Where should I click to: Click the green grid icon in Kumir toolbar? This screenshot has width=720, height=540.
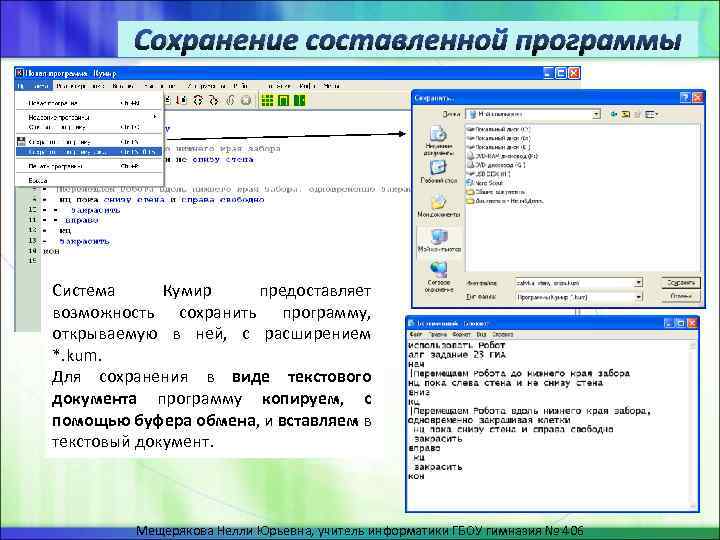267,101
